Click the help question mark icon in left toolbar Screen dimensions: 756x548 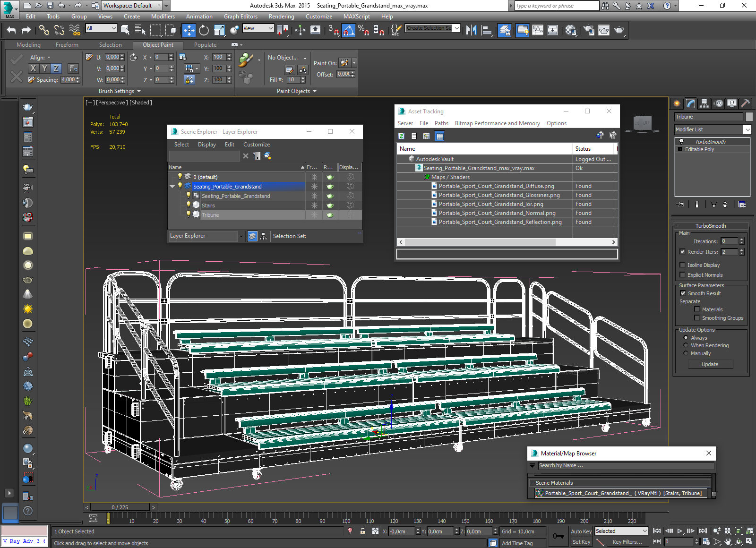[x=28, y=511]
